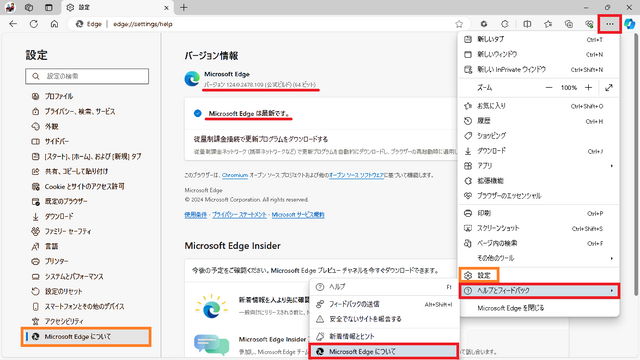Select 新着情報とヒント submenu item

384,336
